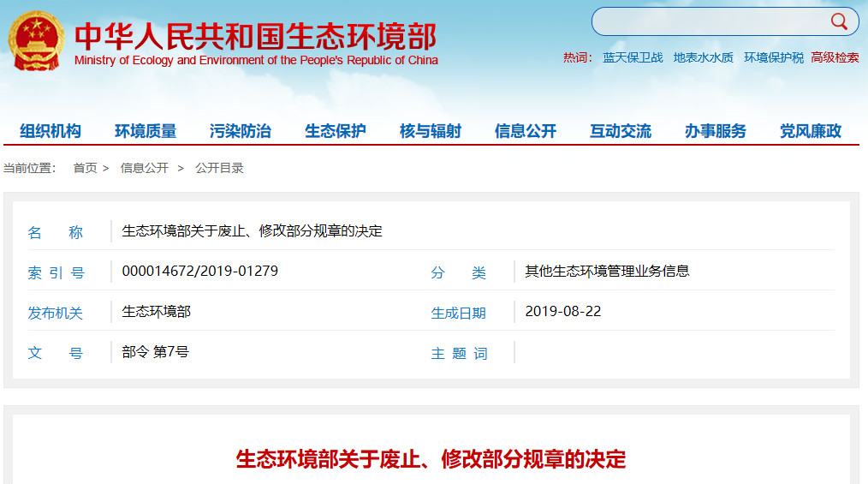
Task: Go to 首页 in the breadcrumb
Action: point(86,168)
